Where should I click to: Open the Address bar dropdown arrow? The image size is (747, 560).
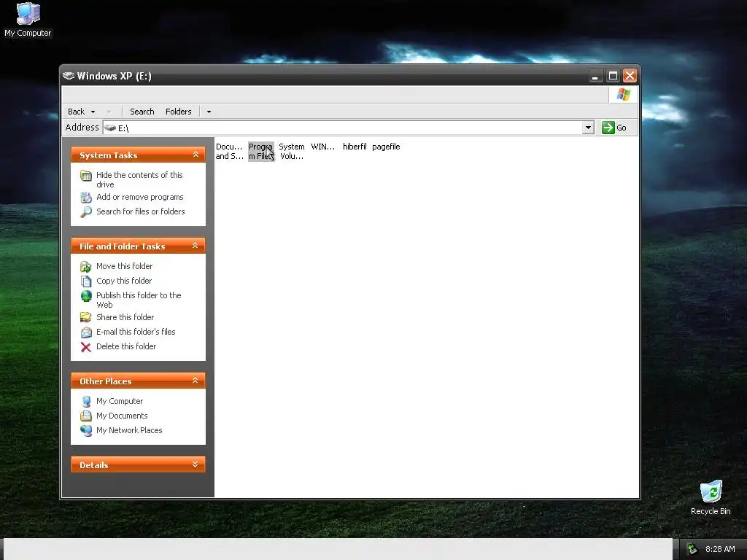[589, 128]
